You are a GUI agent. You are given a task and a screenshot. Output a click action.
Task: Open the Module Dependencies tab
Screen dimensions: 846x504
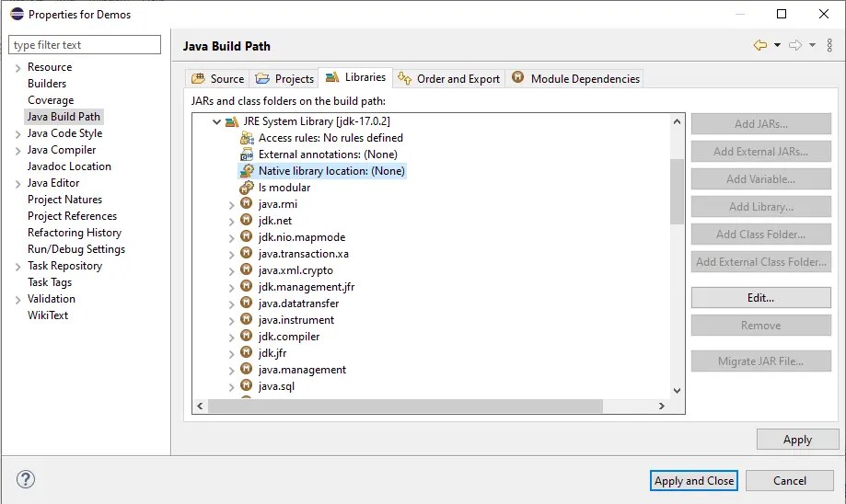[575, 79]
